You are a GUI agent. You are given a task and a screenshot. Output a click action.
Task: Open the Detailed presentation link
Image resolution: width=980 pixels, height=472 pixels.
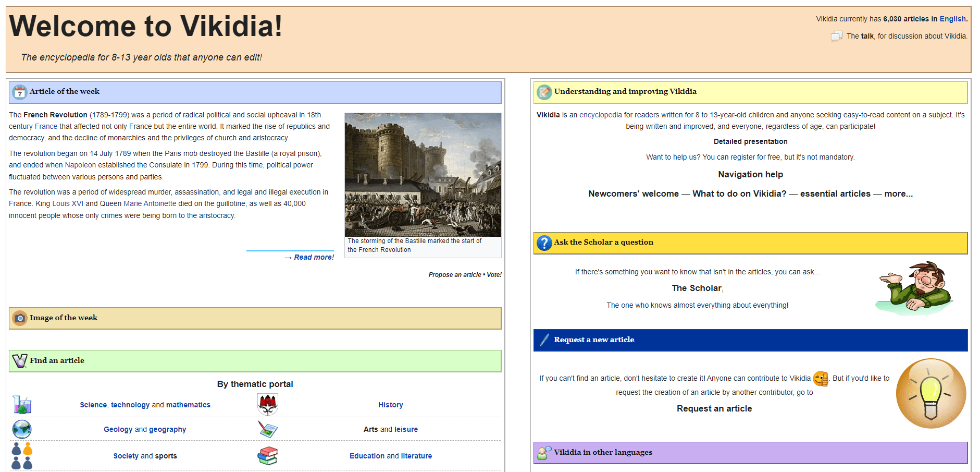(751, 141)
